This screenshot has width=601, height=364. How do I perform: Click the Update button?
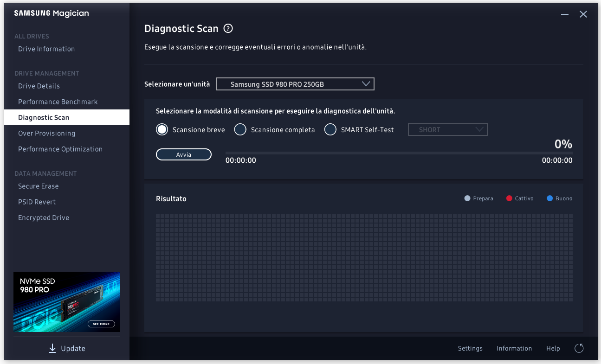pyautogui.click(x=67, y=348)
